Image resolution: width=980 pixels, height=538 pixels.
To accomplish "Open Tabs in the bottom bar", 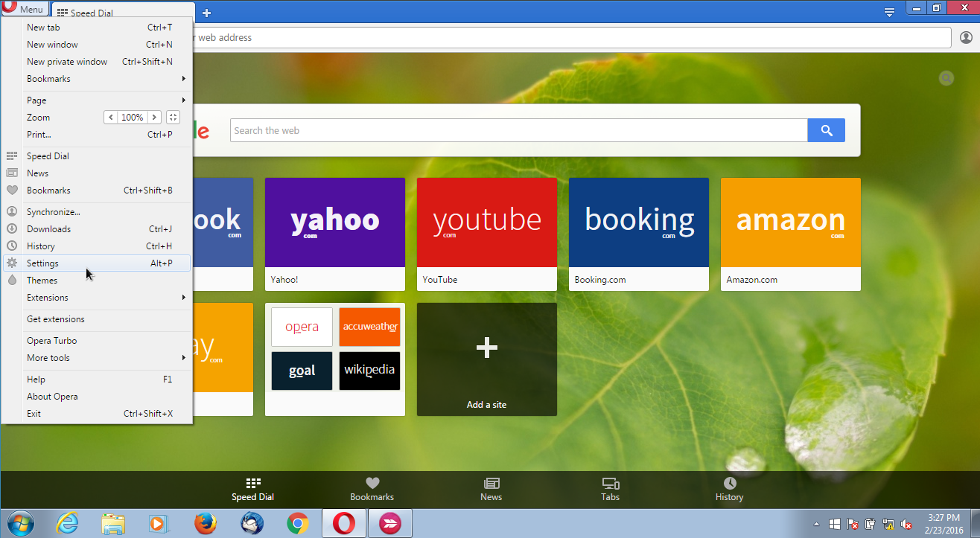I will coord(611,490).
